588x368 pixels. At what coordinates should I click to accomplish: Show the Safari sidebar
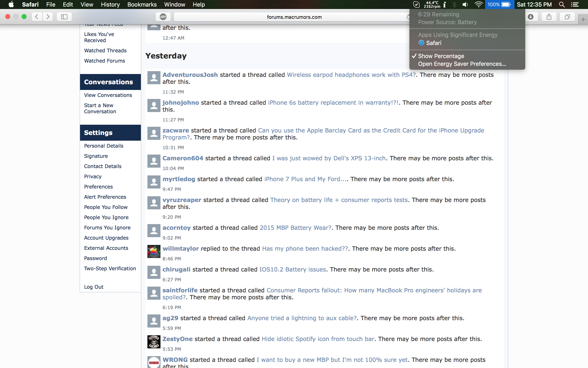[x=64, y=17]
